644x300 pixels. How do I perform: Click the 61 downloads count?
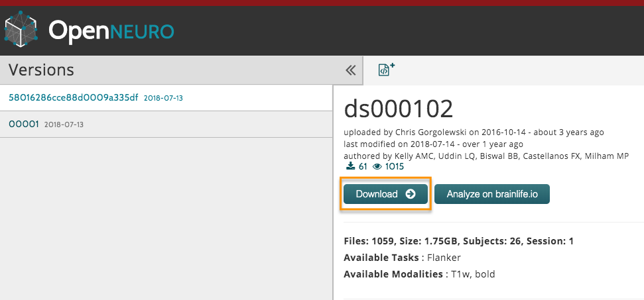363,166
